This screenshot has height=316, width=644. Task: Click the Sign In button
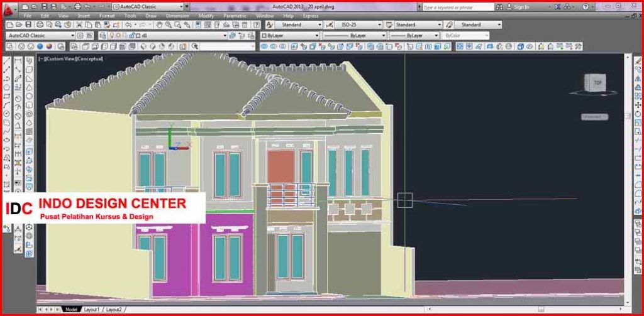[518, 7]
